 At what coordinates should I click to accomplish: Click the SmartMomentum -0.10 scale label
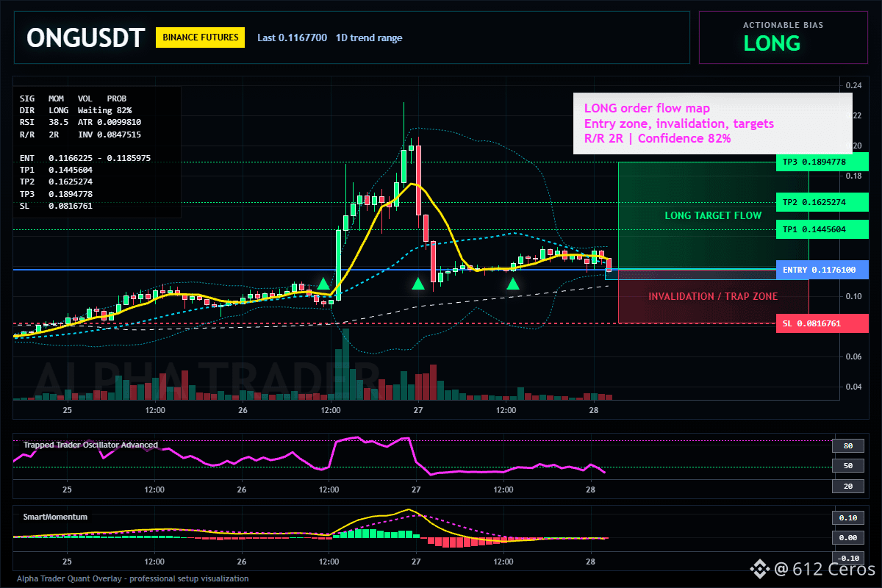pos(847,558)
